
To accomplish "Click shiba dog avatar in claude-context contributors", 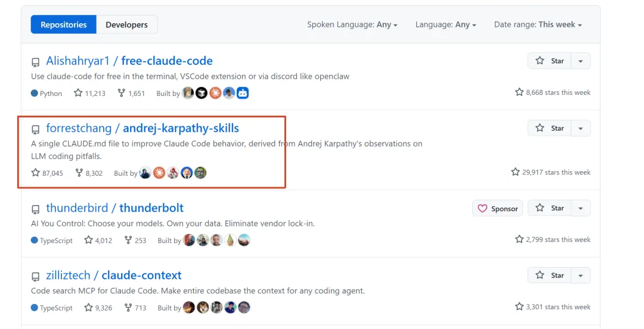I will pos(203,307).
